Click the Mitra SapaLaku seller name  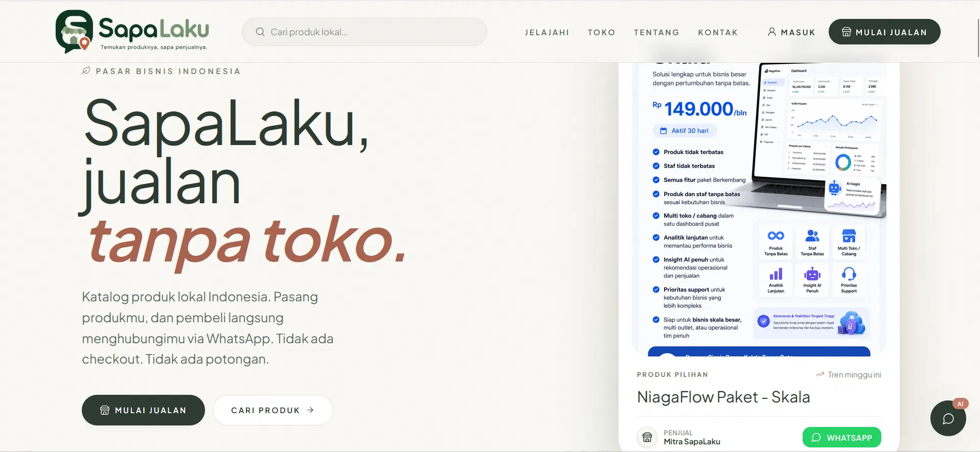tap(692, 442)
